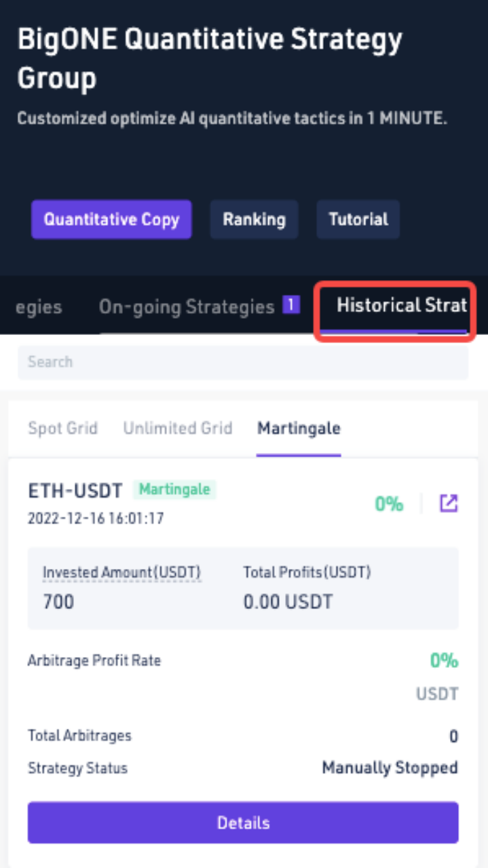Image resolution: width=488 pixels, height=868 pixels.
Task: Select the Quantitative Copy button
Action: pyautogui.click(x=111, y=219)
